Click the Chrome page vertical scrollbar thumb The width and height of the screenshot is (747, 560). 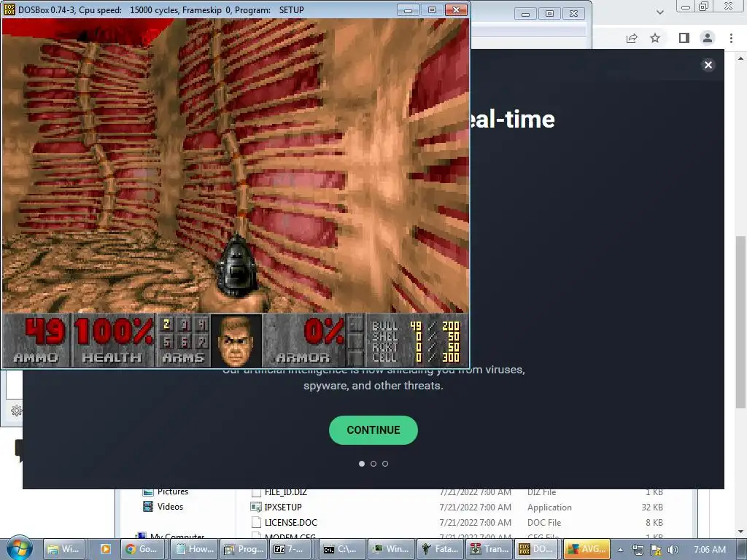pos(740,322)
